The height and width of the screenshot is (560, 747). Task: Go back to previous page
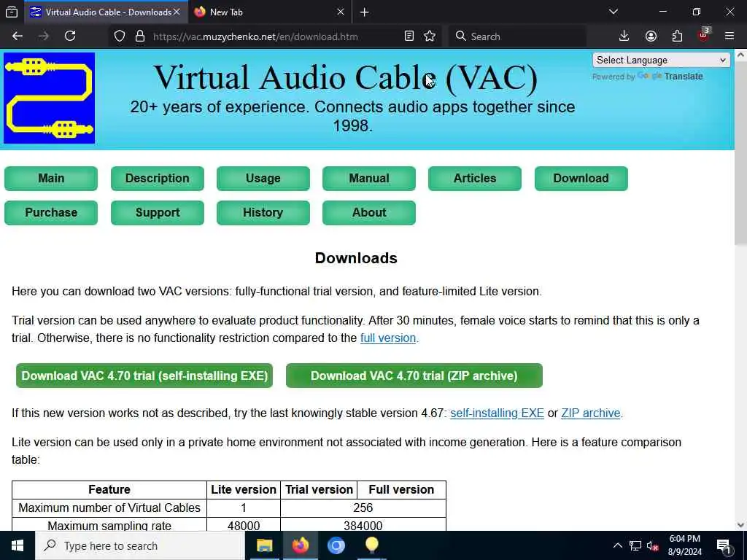pyautogui.click(x=18, y=36)
